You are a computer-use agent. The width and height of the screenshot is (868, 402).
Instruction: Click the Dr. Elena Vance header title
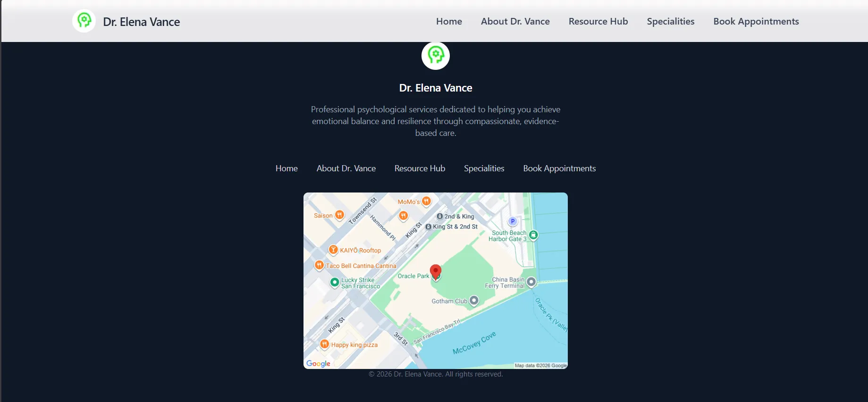141,22
